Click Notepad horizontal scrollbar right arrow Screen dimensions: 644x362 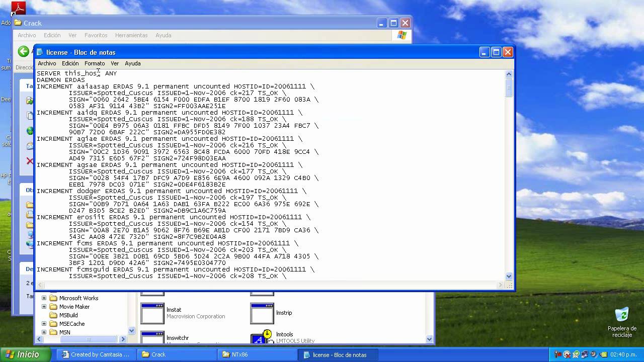tap(500, 285)
